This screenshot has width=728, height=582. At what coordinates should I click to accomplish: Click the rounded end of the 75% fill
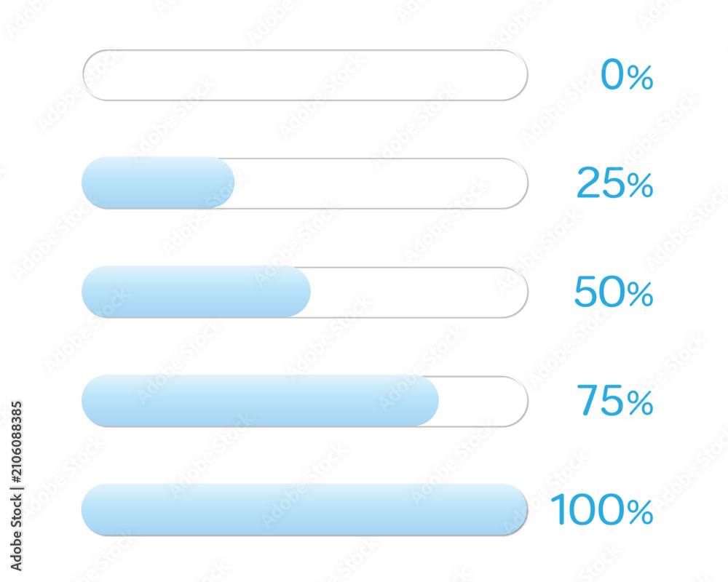[426, 401]
